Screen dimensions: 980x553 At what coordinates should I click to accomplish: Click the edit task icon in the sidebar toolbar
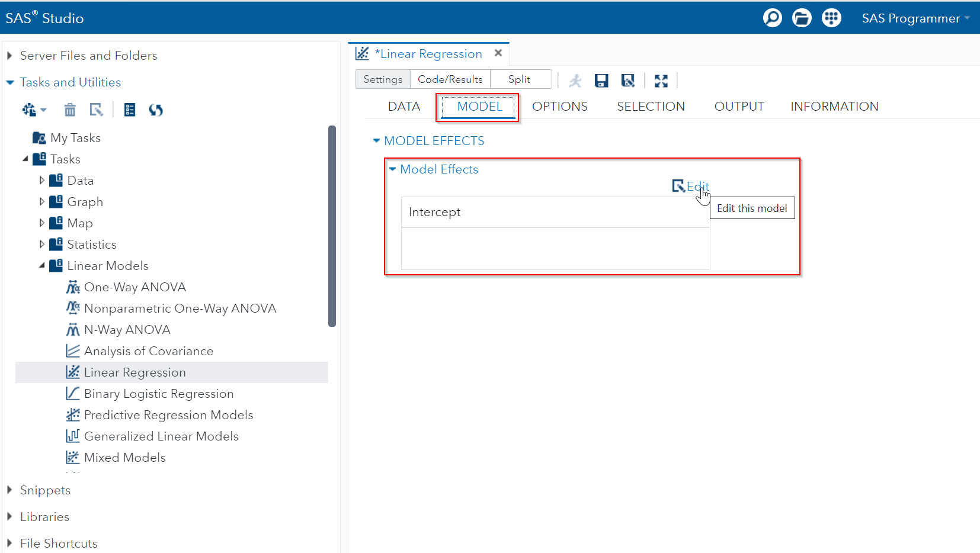(97, 110)
